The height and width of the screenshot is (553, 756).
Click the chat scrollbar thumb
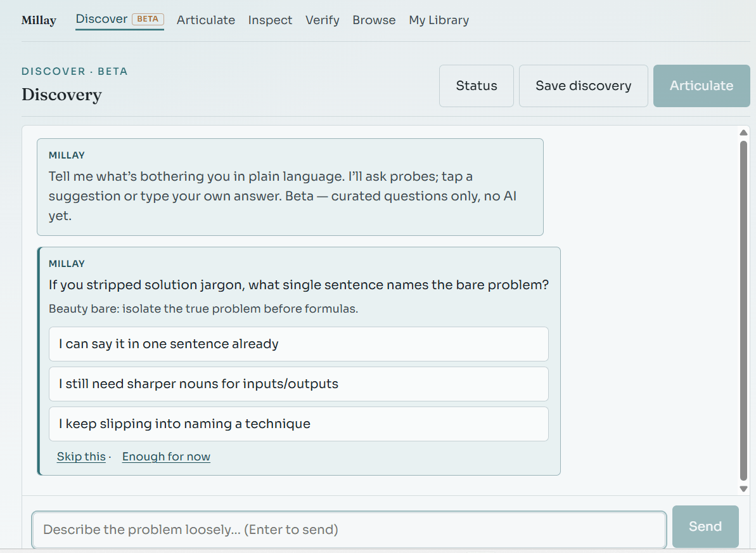[x=743, y=310]
